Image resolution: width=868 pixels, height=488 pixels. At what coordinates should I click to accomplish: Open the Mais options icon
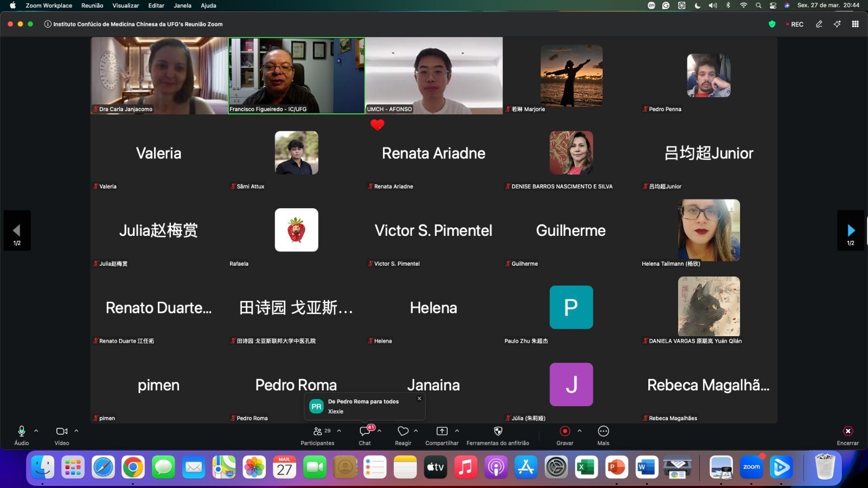click(603, 432)
